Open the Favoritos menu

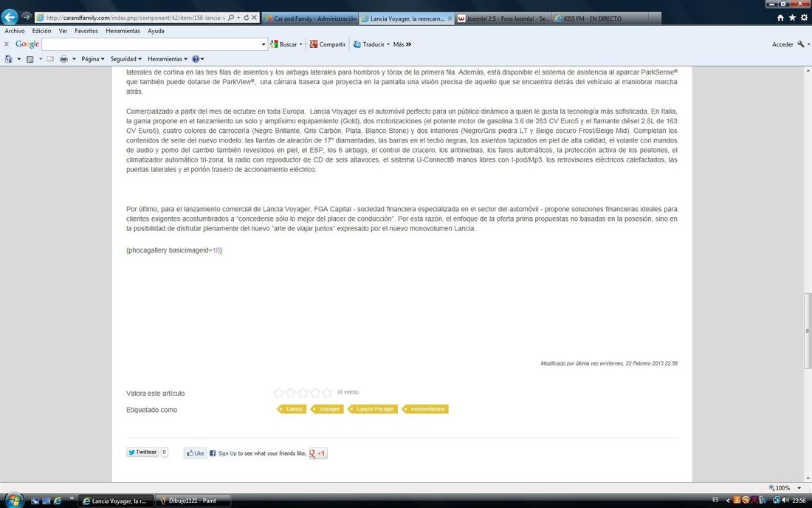[86, 31]
